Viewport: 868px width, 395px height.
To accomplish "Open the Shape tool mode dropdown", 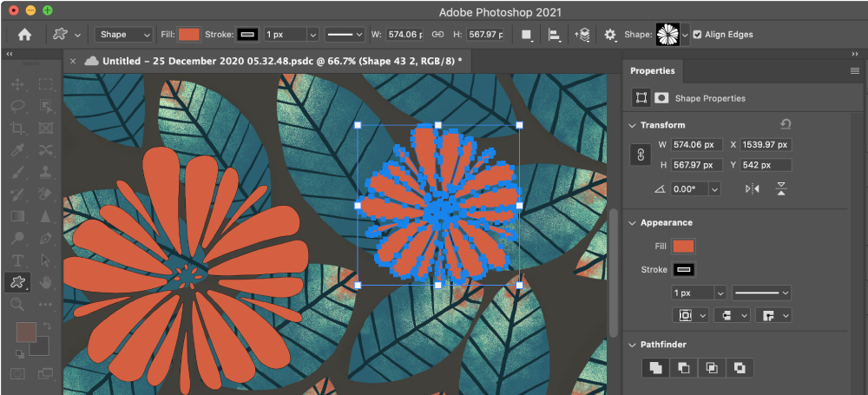I will tap(123, 35).
